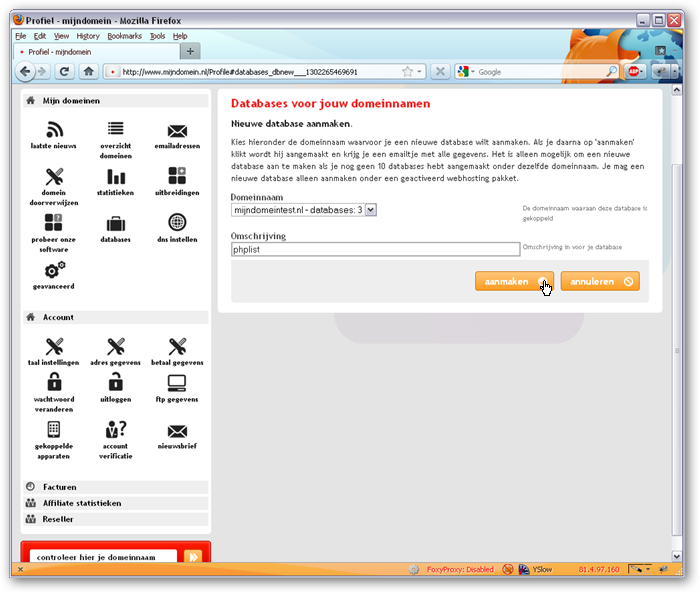Image resolution: width=700 pixels, height=593 pixels.
Task: Select the Profiel - mijndomein tab
Action: pos(96,52)
